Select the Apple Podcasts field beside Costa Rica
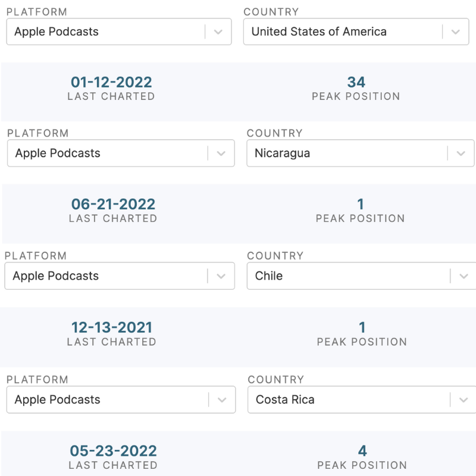476x476 pixels. pos(108,400)
